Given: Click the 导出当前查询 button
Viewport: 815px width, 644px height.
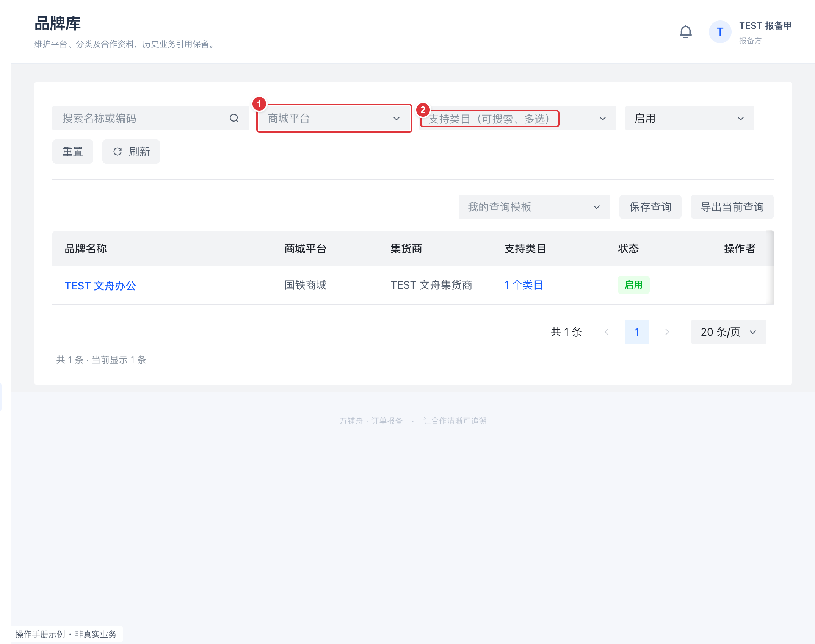Looking at the screenshot, I should click(x=732, y=207).
